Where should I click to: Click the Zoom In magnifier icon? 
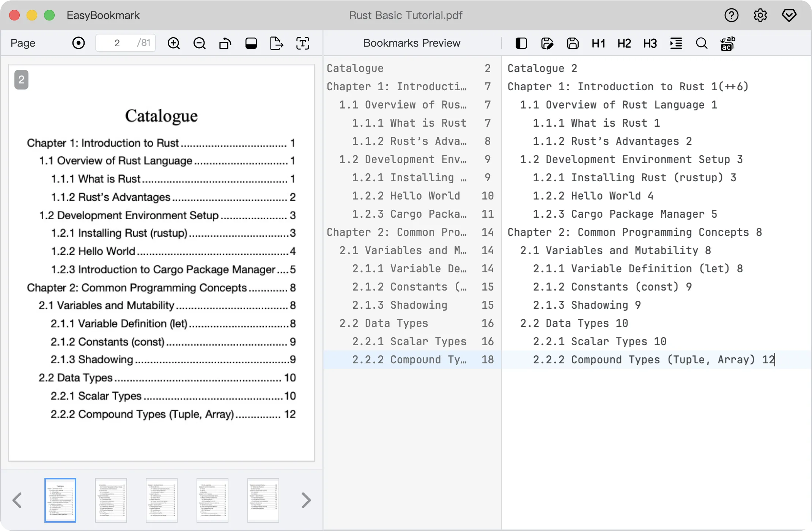(174, 43)
